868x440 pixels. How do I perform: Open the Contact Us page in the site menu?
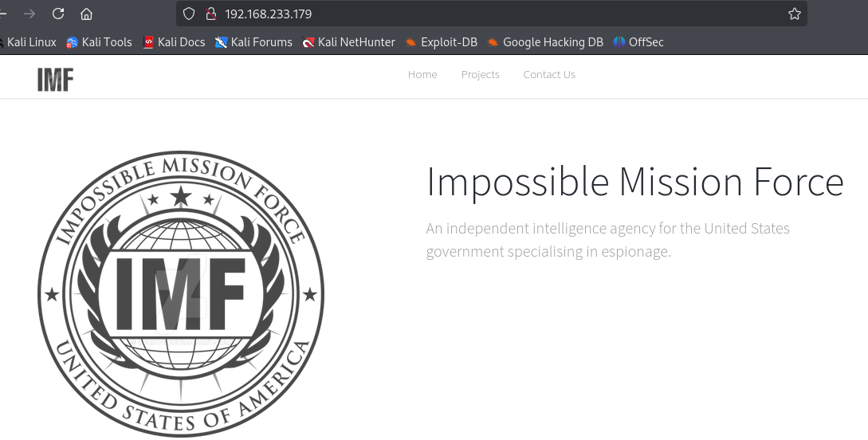coord(549,75)
